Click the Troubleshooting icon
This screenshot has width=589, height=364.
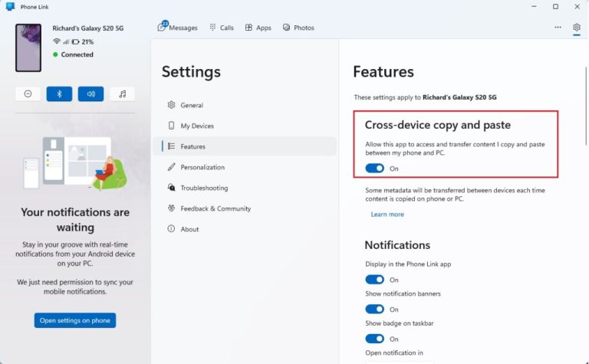(171, 188)
